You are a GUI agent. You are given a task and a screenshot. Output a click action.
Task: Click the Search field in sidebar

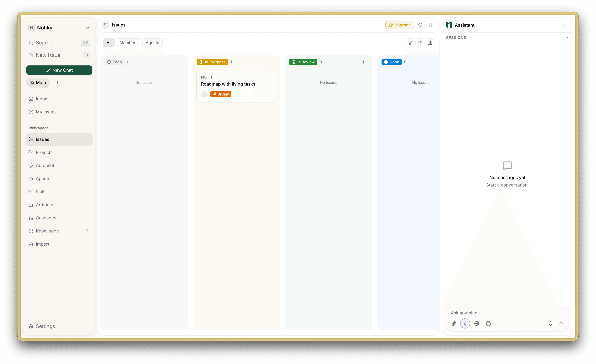(59, 43)
